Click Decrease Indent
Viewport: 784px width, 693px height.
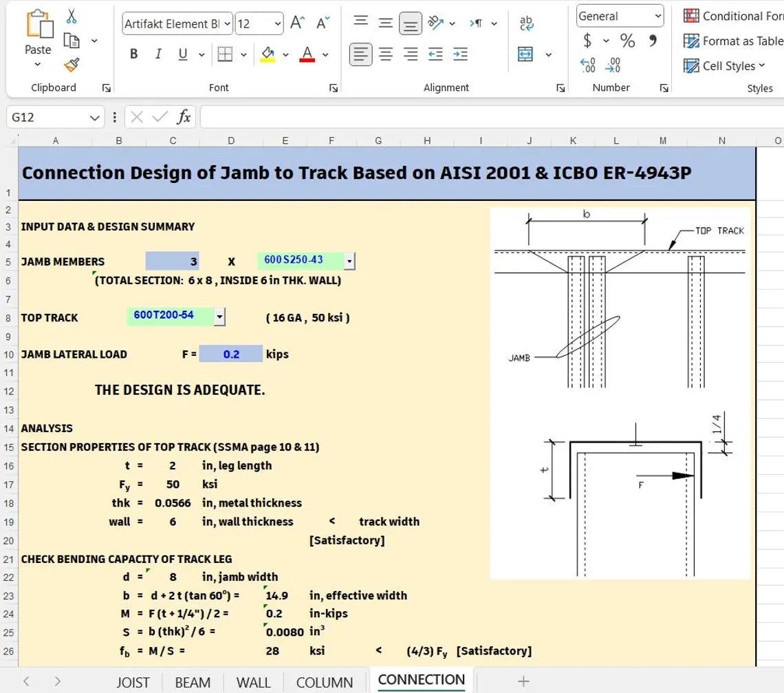pos(435,54)
